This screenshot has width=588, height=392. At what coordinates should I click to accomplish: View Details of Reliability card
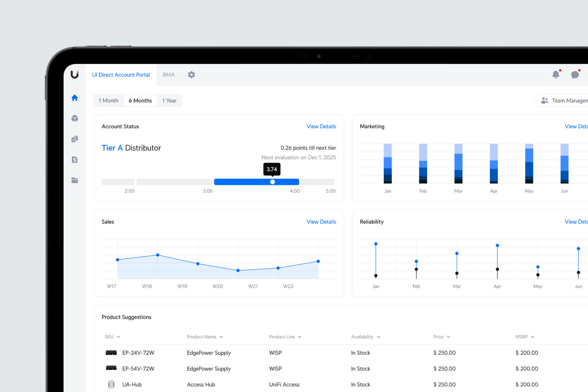[x=576, y=222]
